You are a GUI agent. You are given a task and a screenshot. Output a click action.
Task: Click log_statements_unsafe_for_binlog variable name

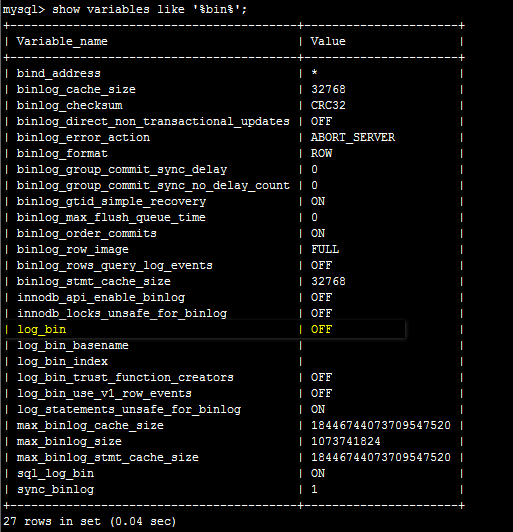click(x=129, y=410)
